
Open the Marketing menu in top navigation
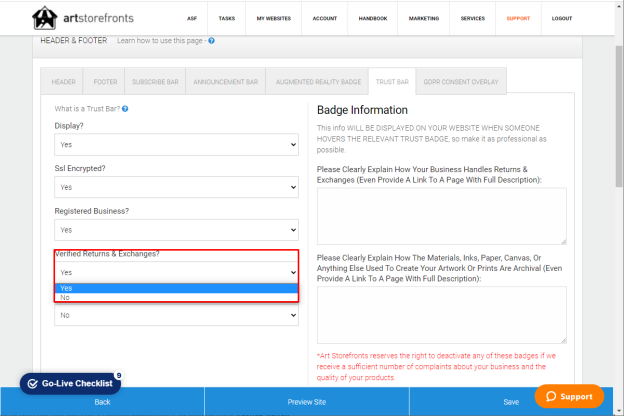(x=424, y=18)
